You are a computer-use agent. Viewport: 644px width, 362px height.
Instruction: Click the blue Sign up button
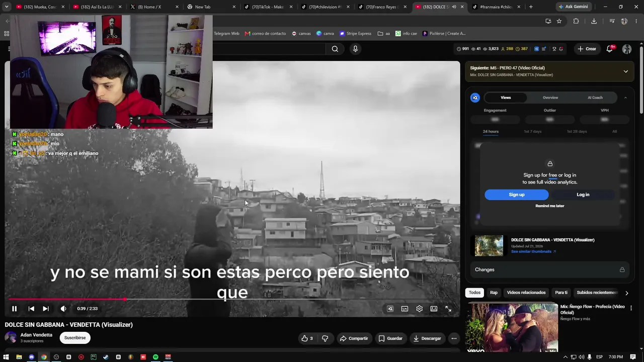coord(517,195)
